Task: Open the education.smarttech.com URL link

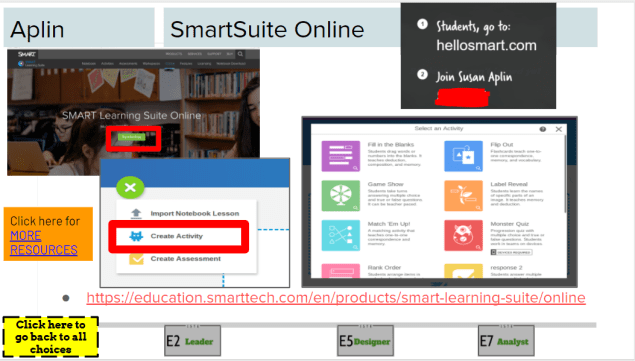Action: coord(336,298)
